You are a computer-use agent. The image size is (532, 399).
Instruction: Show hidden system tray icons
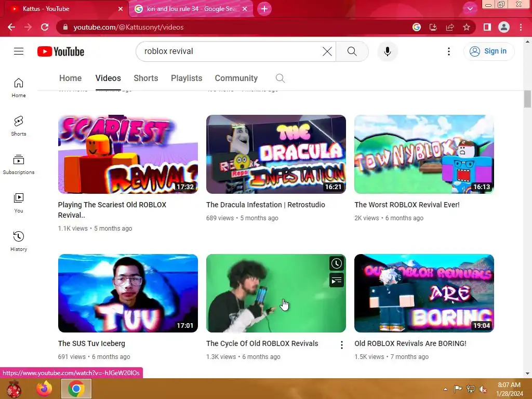coord(445,389)
